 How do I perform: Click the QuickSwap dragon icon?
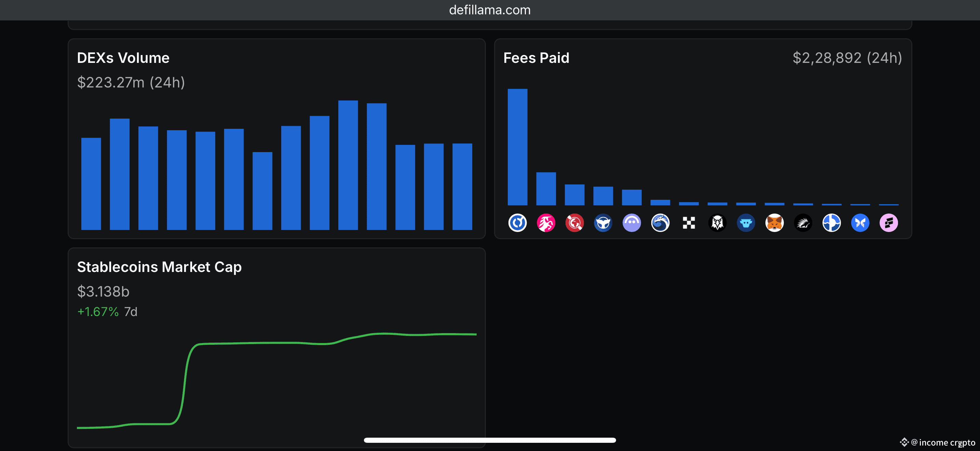coord(660,223)
